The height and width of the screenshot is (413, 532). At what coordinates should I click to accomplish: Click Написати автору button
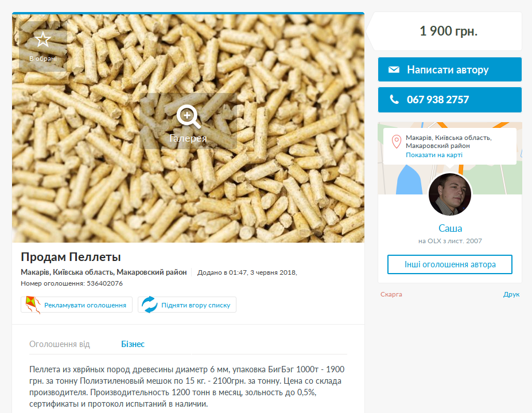(x=449, y=69)
